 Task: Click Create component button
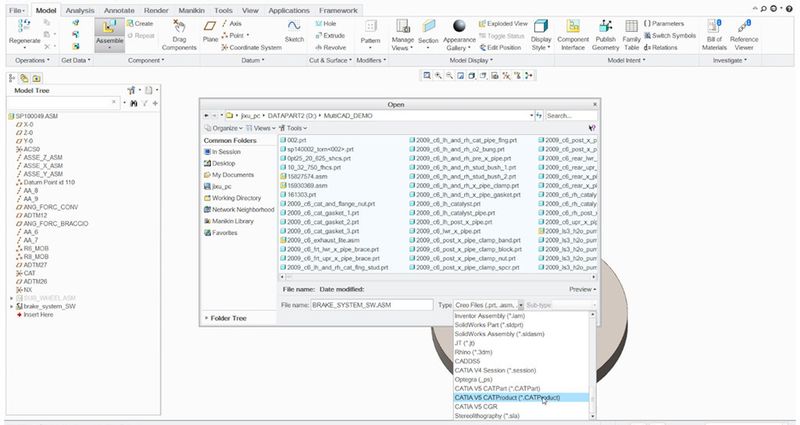[x=140, y=23]
